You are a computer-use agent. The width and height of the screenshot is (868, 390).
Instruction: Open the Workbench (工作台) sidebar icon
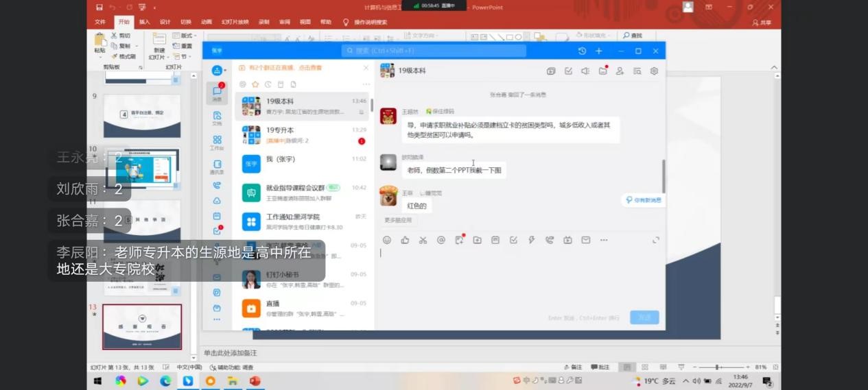[x=217, y=142]
